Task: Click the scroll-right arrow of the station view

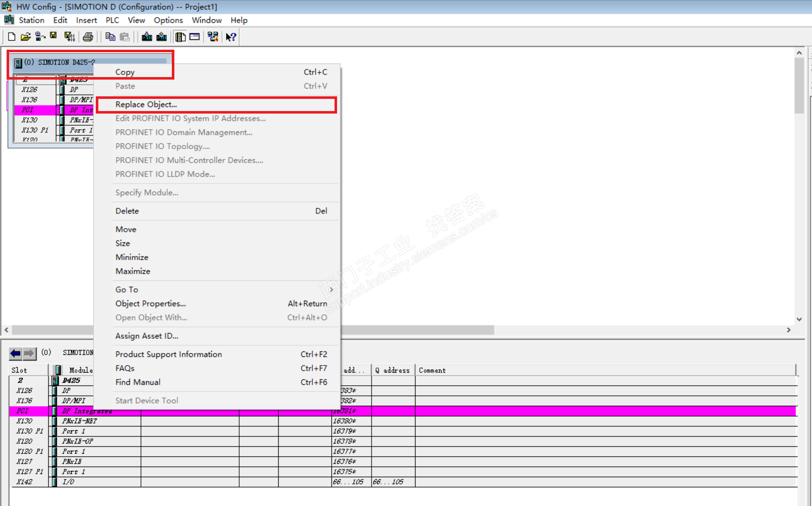Action: (789, 330)
